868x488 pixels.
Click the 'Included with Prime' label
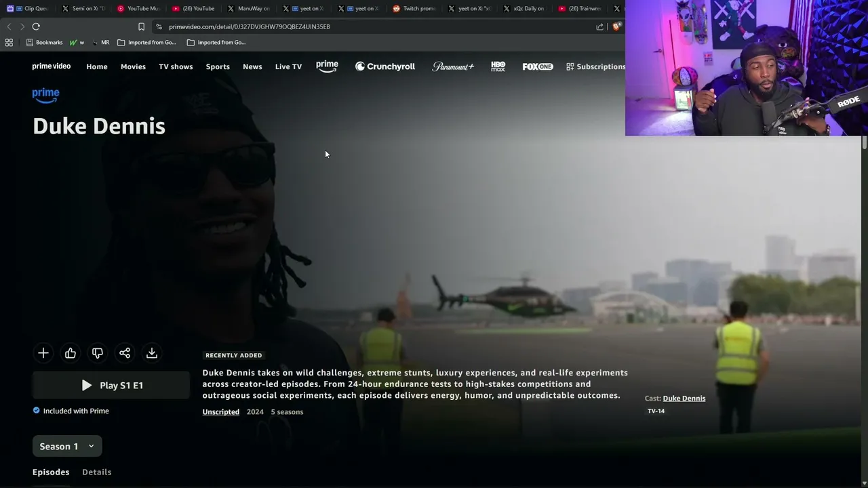[x=76, y=411]
